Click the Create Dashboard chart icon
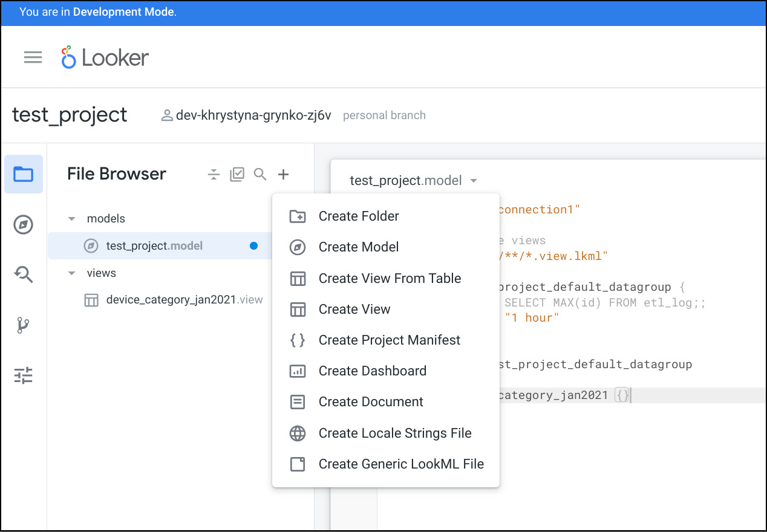 pos(298,371)
